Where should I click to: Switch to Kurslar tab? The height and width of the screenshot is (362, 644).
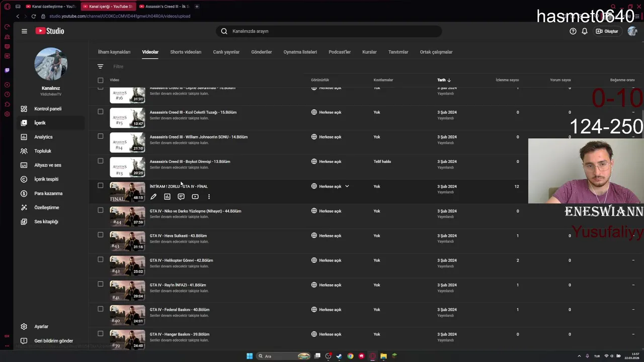(369, 52)
